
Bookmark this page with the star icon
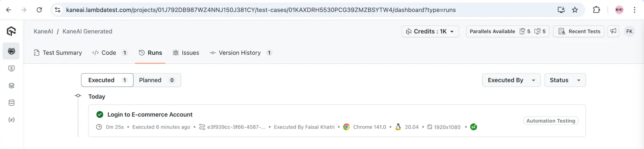[x=575, y=10]
